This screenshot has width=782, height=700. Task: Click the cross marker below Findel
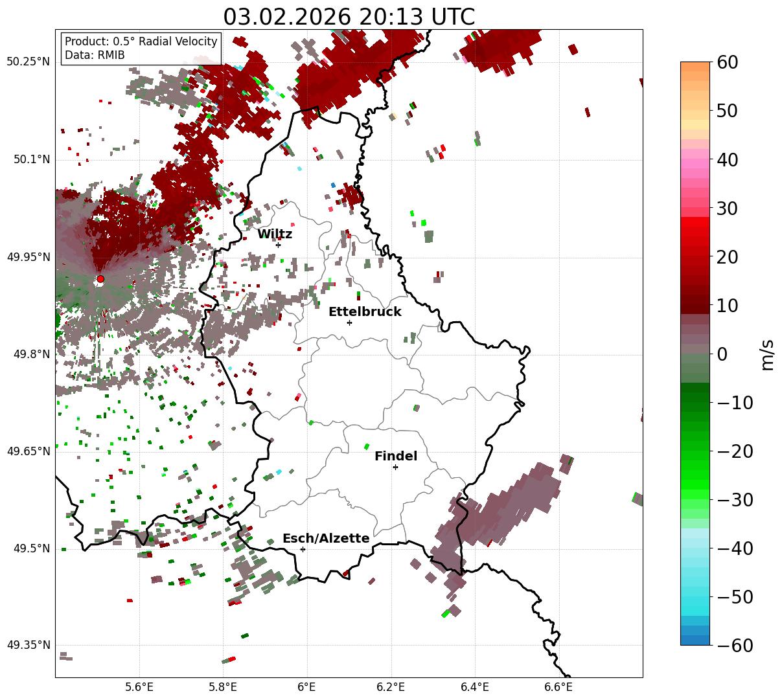[x=395, y=467]
